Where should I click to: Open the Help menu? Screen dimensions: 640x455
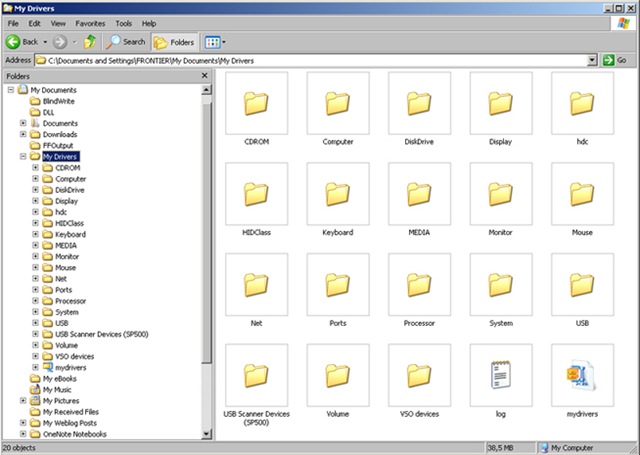[149, 24]
